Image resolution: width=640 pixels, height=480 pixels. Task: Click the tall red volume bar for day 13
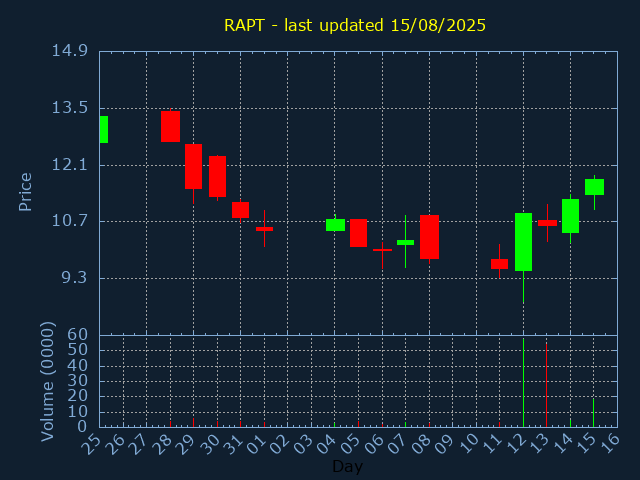[x=546, y=385]
